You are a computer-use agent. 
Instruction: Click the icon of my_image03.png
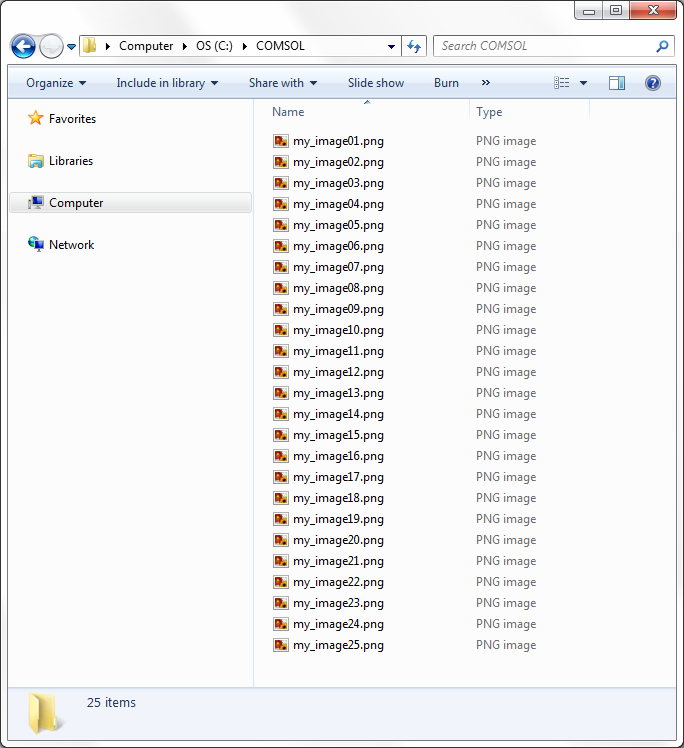[281, 183]
